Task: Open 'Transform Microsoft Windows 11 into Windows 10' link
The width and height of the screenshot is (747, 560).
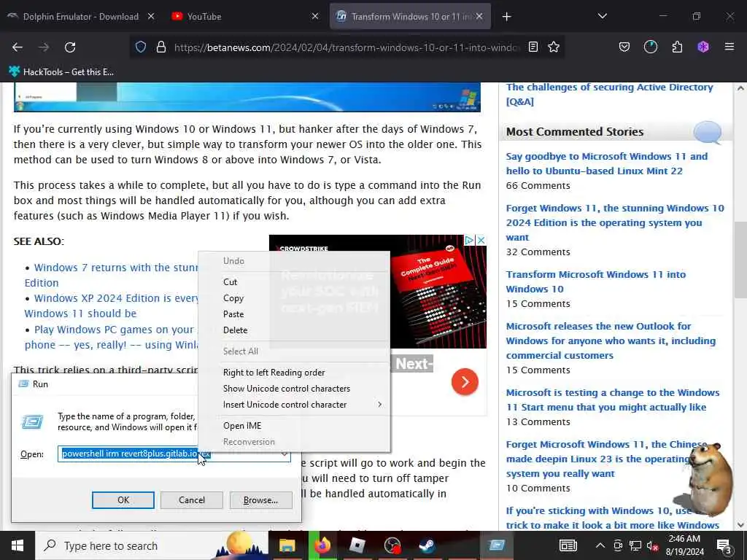Action: tap(595, 281)
